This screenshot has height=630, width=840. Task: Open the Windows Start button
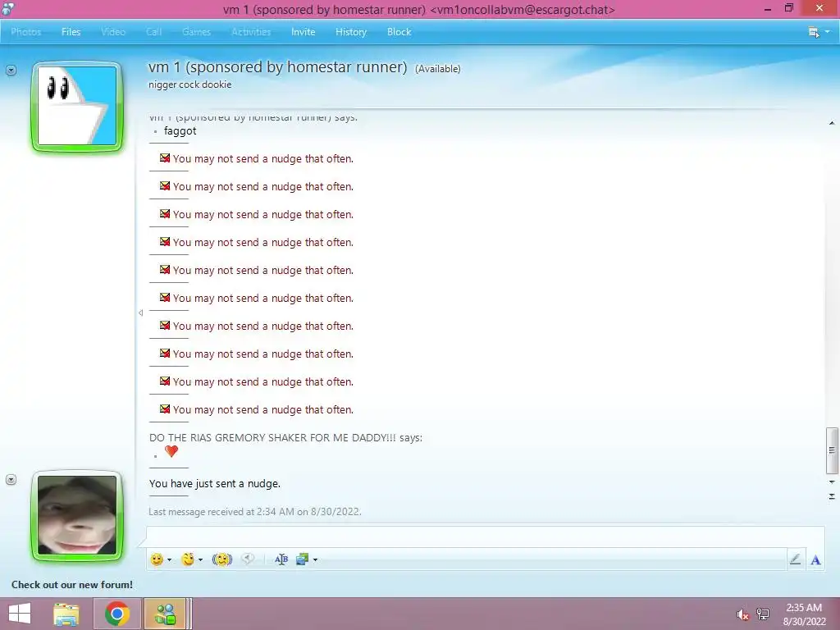pyautogui.click(x=20, y=614)
